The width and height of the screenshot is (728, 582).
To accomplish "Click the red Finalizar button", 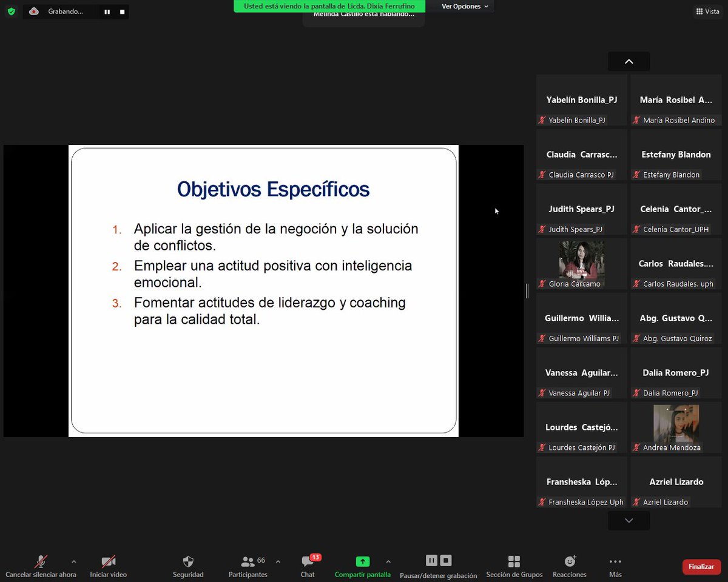I will (x=701, y=566).
